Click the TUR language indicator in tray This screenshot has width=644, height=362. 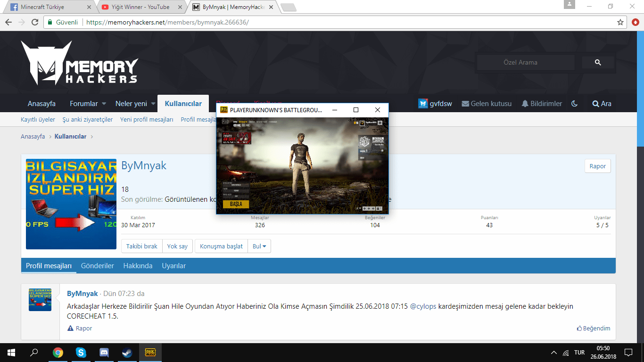pos(579,353)
